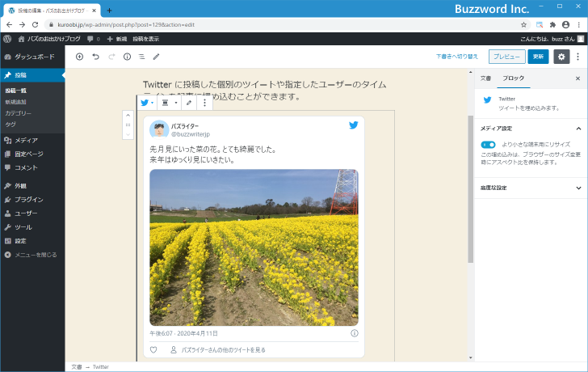The image size is (588, 372).
Task: Switch to the 文書 tab
Action: [485, 78]
